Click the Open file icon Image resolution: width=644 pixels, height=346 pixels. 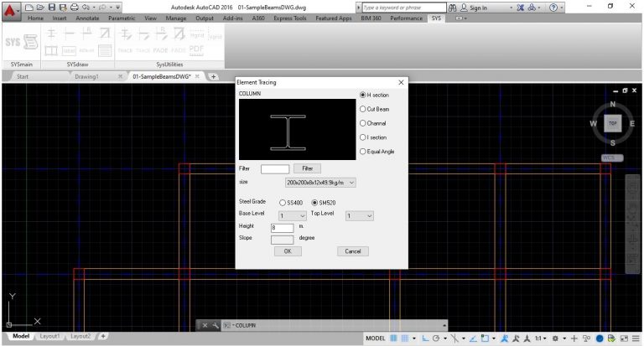coord(40,7)
